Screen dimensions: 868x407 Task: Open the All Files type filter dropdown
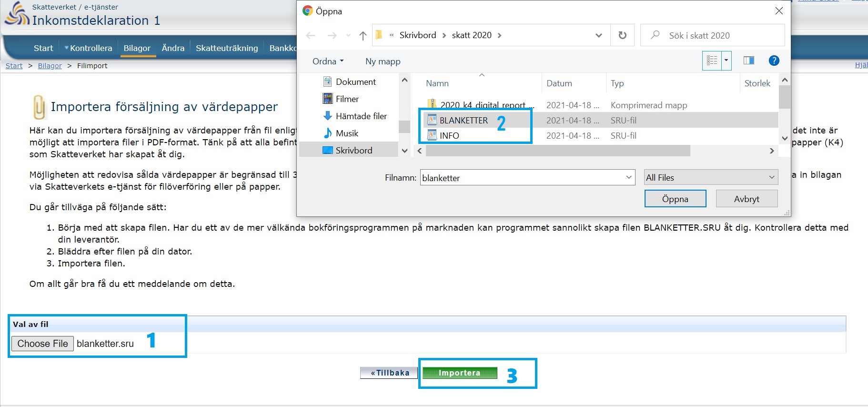coord(711,177)
